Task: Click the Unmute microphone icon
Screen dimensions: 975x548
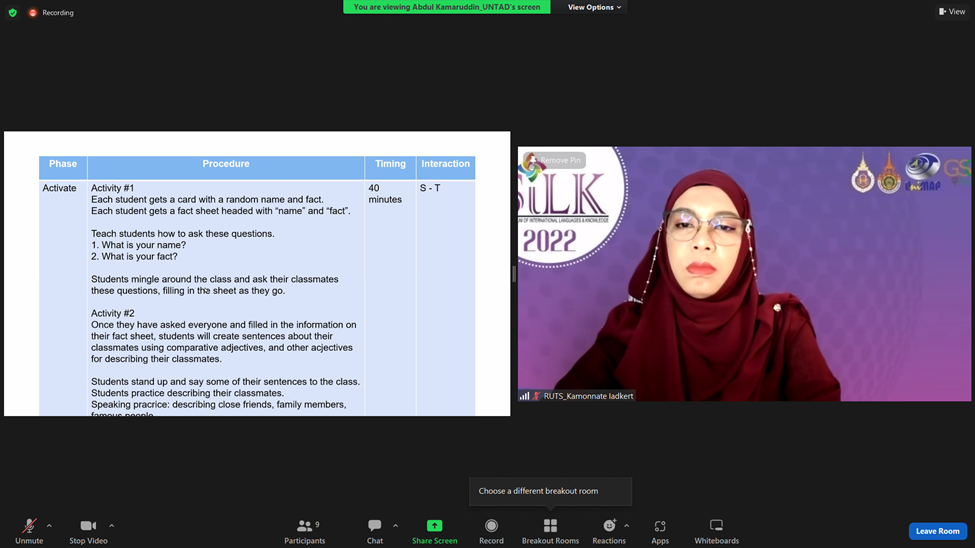Action: click(x=29, y=526)
